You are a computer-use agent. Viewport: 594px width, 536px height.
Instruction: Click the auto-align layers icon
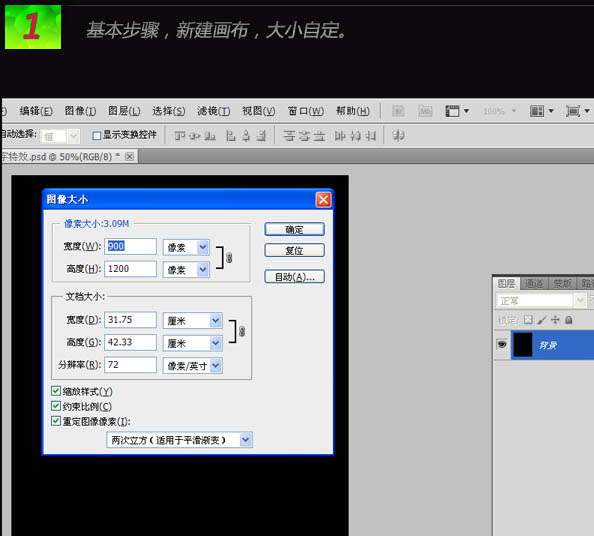398,136
